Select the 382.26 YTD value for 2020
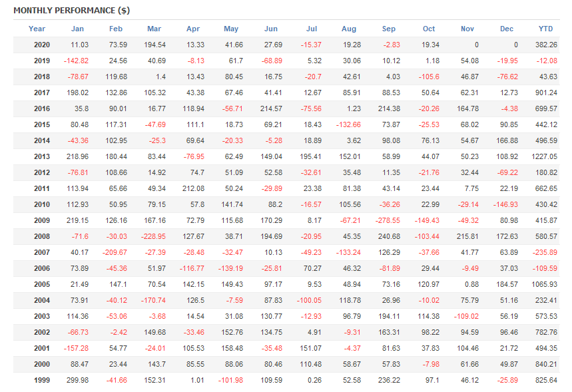Screen dimensions: 572x392 (546, 45)
